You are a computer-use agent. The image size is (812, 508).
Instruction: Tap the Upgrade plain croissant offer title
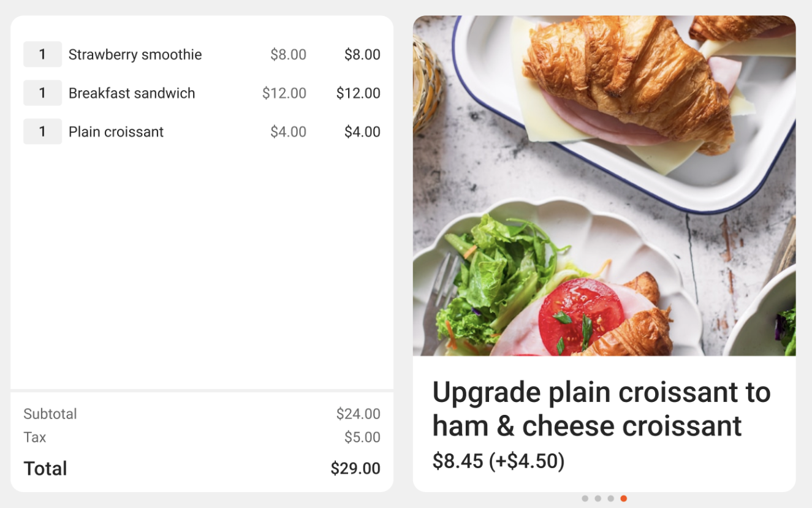point(601,409)
